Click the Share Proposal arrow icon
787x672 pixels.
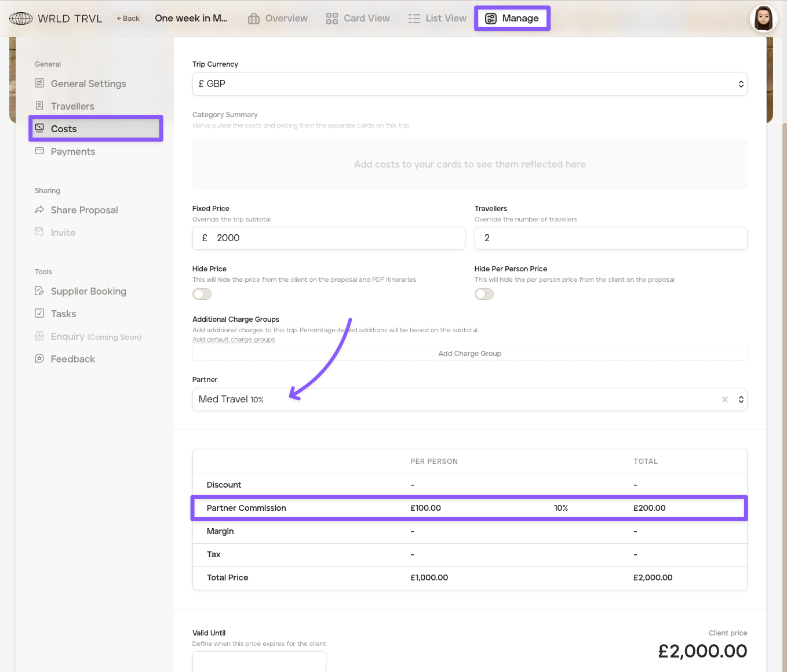point(39,210)
